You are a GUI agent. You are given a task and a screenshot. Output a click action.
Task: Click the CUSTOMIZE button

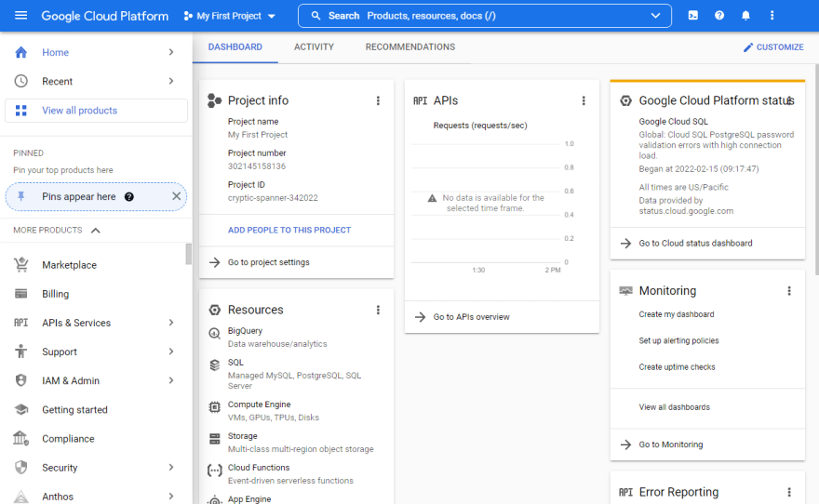773,46
